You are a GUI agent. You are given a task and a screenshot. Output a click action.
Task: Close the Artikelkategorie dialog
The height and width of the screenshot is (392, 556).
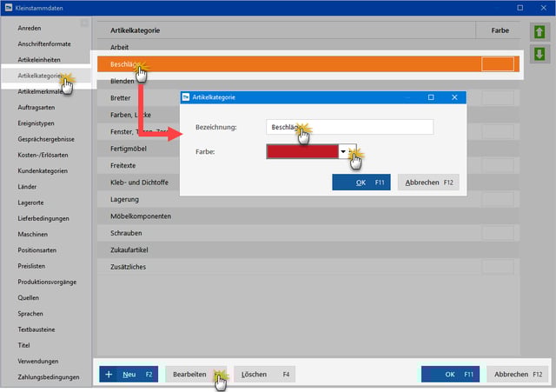point(454,97)
